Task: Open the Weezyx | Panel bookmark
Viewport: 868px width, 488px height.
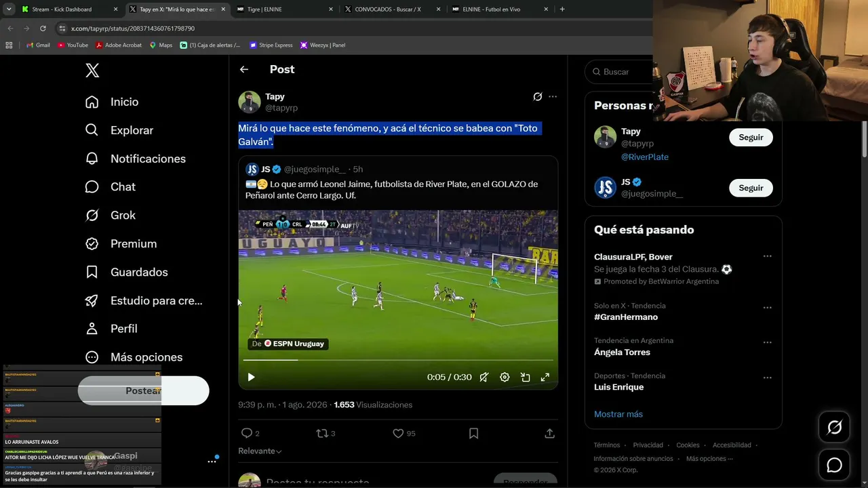Action: (323, 45)
